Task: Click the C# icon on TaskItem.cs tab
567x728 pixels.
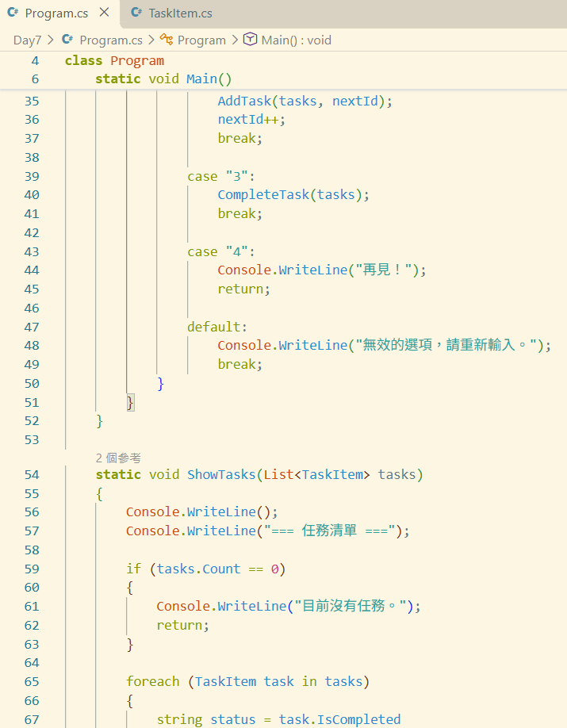Action: (x=136, y=13)
